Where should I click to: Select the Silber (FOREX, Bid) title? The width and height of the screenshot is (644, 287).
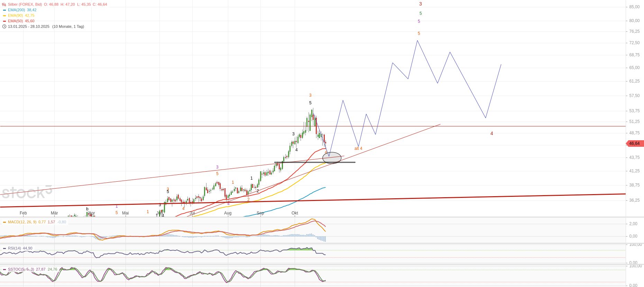pos(25,4)
